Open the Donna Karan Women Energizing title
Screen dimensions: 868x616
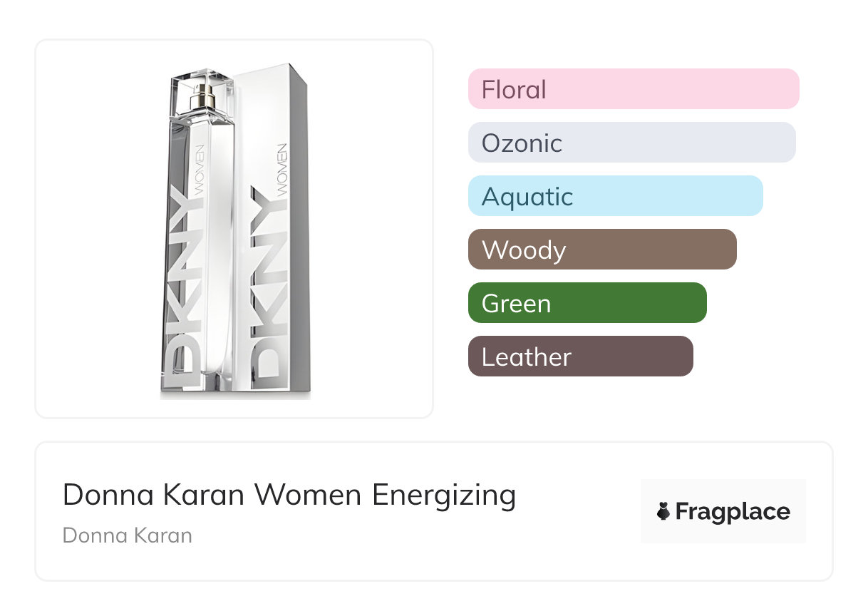289,495
